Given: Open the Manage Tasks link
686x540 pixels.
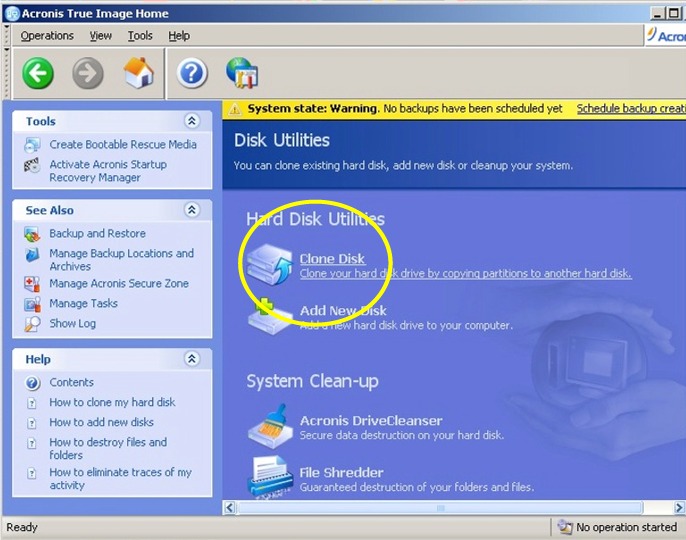Looking at the screenshot, I should pos(84,303).
